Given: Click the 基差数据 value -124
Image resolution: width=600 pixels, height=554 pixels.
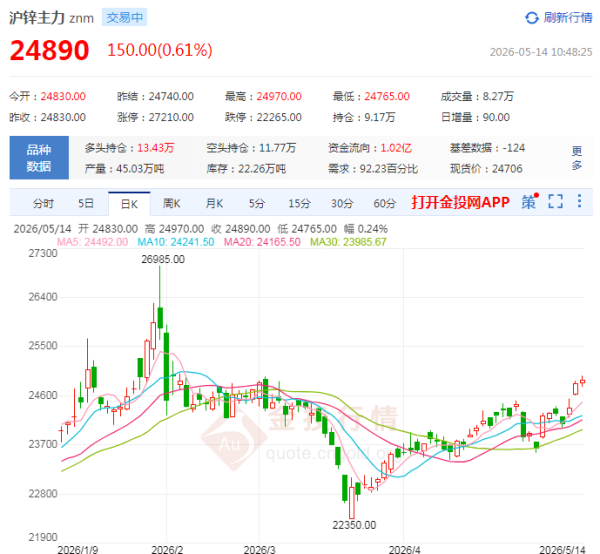Looking at the screenshot, I should [514, 148].
